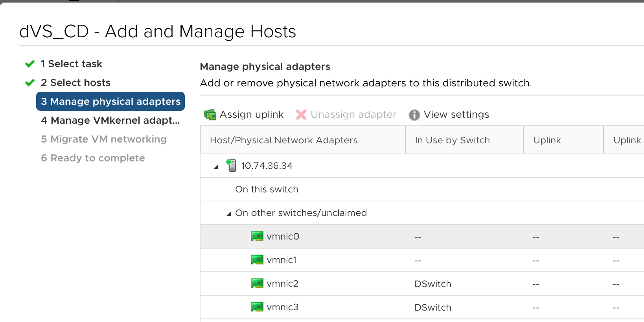Click the host server icon for 10.74.36.34
644x322 pixels.
231,165
